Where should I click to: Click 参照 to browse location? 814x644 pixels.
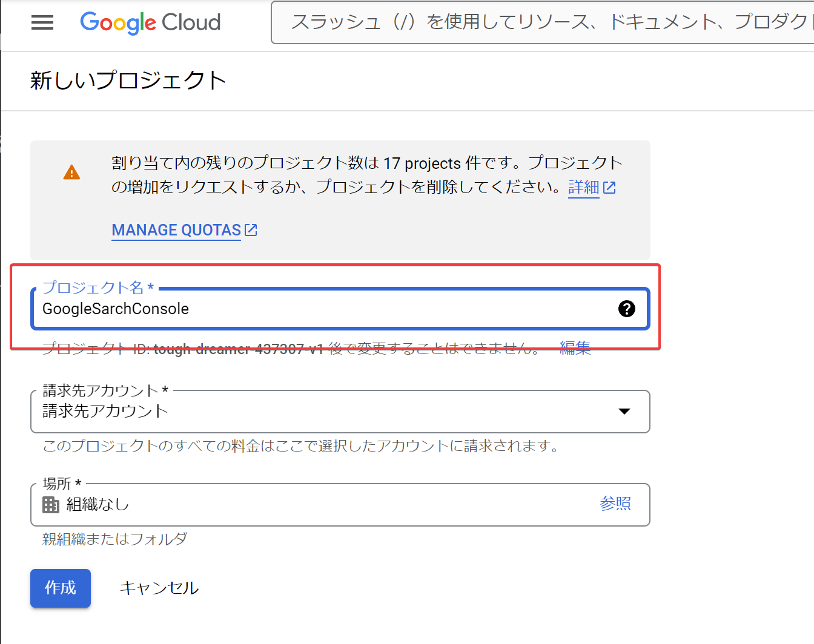point(615,504)
